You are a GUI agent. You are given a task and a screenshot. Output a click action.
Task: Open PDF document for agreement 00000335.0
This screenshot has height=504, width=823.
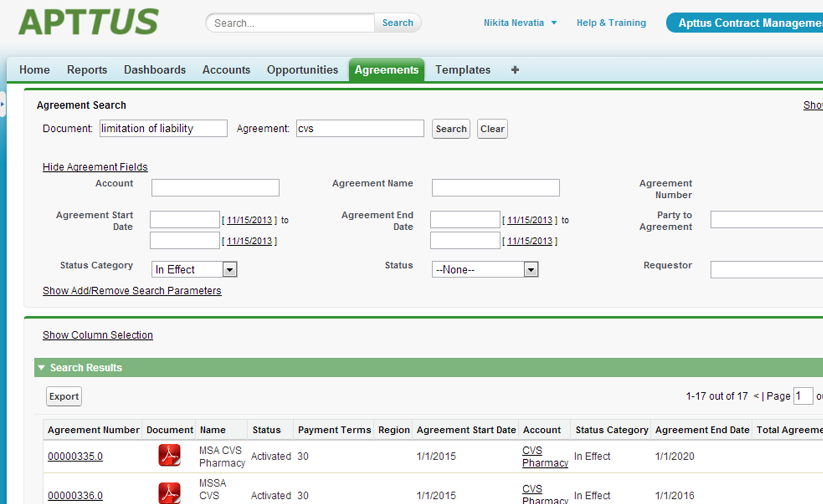(169, 456)
